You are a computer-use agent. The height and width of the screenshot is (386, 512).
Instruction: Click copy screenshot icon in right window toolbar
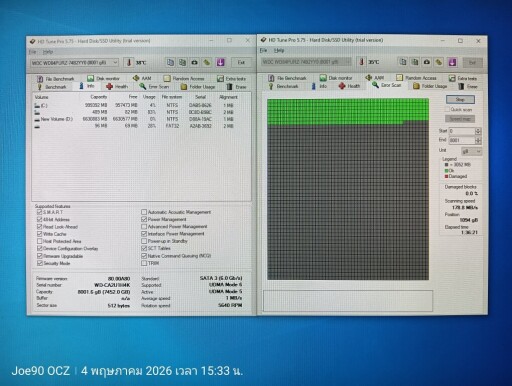tap(415, 62)
